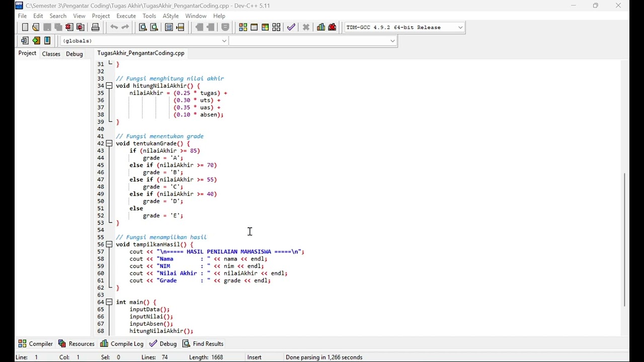
Task: Click the Delete Profiling Information red icon
Action: (332, 27)
